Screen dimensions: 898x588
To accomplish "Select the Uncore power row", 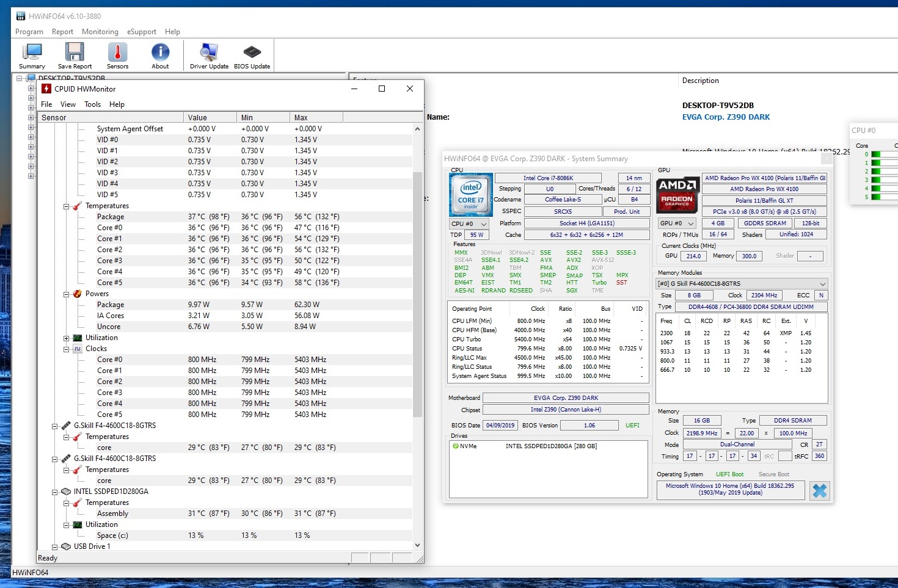I will point(225,327).
